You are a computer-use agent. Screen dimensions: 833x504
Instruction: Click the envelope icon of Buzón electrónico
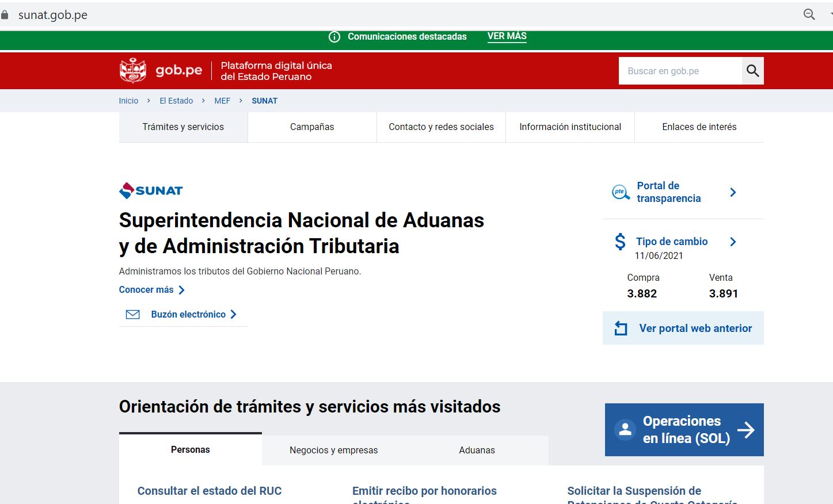(133, 315)
